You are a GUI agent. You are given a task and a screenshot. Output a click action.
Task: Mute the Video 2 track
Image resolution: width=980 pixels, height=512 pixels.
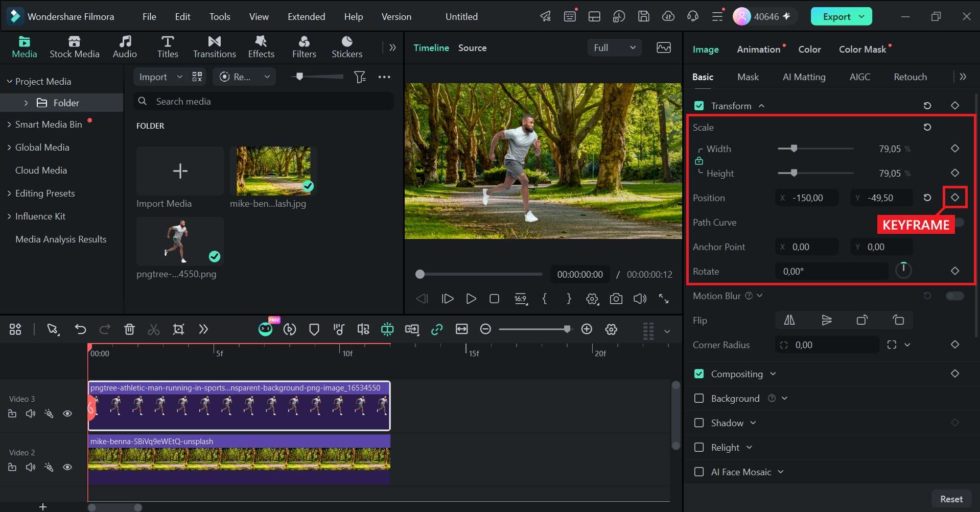30,467
